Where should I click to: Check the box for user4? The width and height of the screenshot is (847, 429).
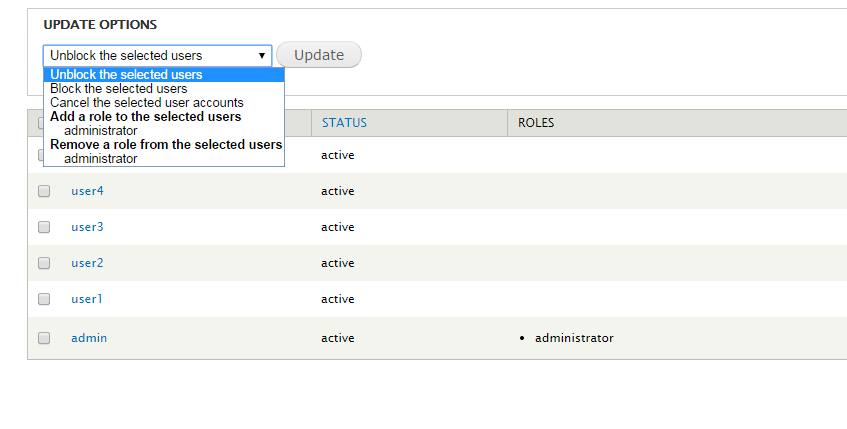pos(44,191)
